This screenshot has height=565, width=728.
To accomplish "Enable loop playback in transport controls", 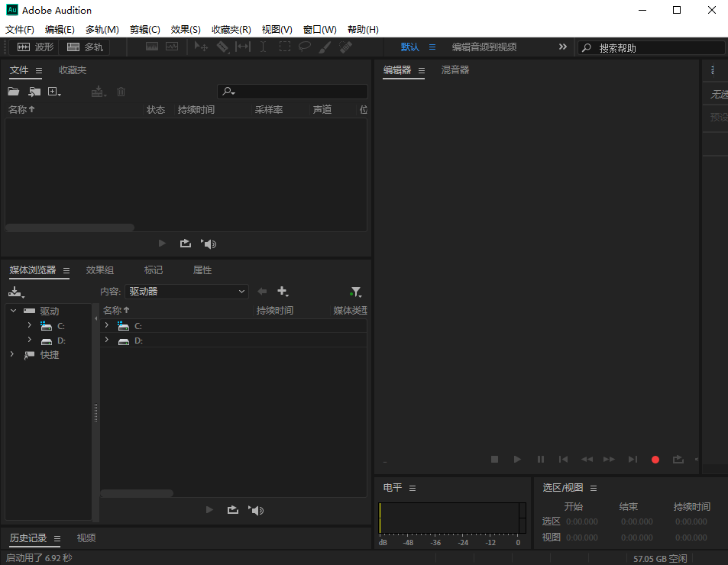I will point(678,459).
